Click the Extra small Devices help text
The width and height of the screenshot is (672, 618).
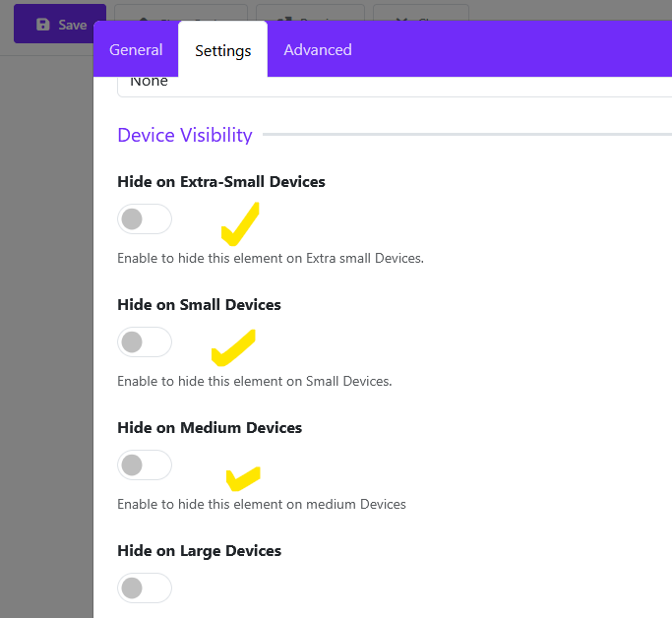point(270,259)
